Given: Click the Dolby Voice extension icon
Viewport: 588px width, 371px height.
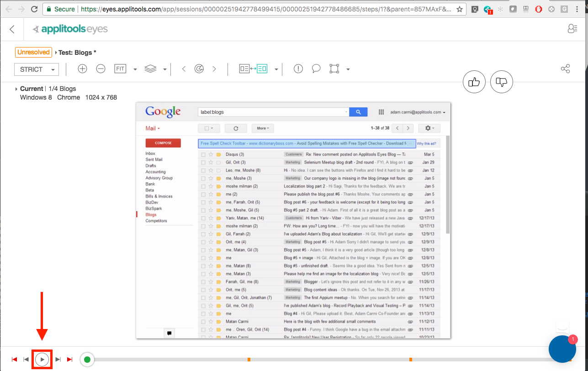Looking at the screenshot, I should 526,9.
